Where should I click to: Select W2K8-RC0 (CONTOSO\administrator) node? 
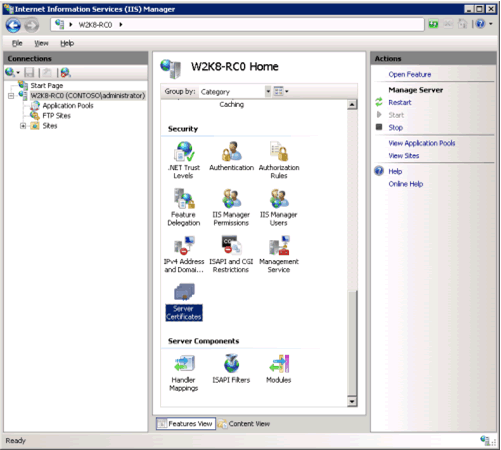[88, 96]
